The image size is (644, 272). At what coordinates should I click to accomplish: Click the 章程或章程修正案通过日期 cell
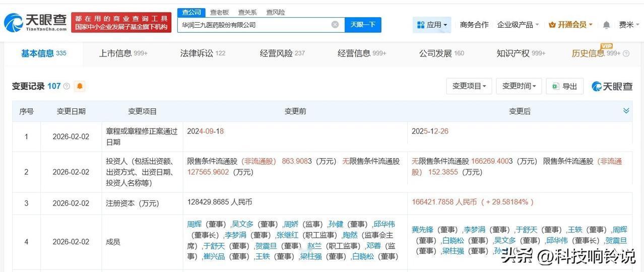click(x=142, y=137)
